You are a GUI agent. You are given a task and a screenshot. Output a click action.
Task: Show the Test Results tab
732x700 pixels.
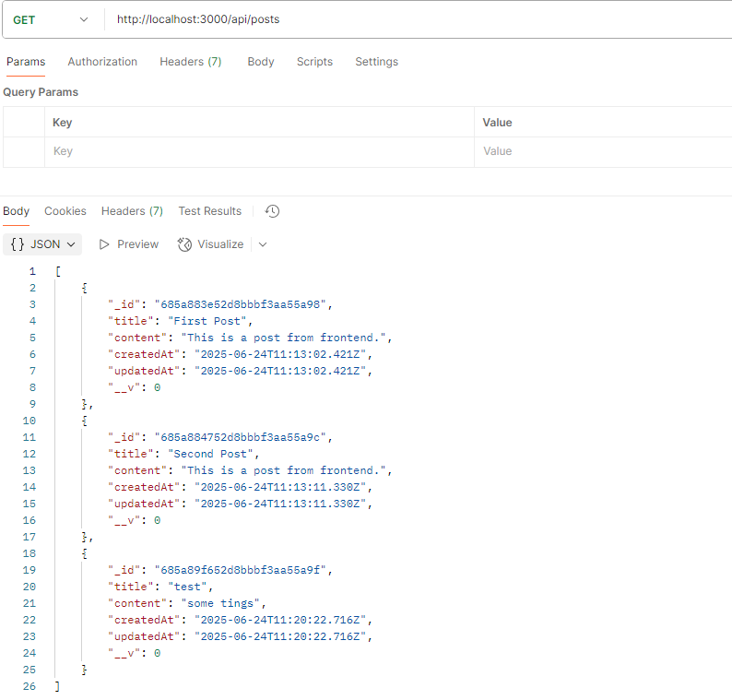pos(209,211)
